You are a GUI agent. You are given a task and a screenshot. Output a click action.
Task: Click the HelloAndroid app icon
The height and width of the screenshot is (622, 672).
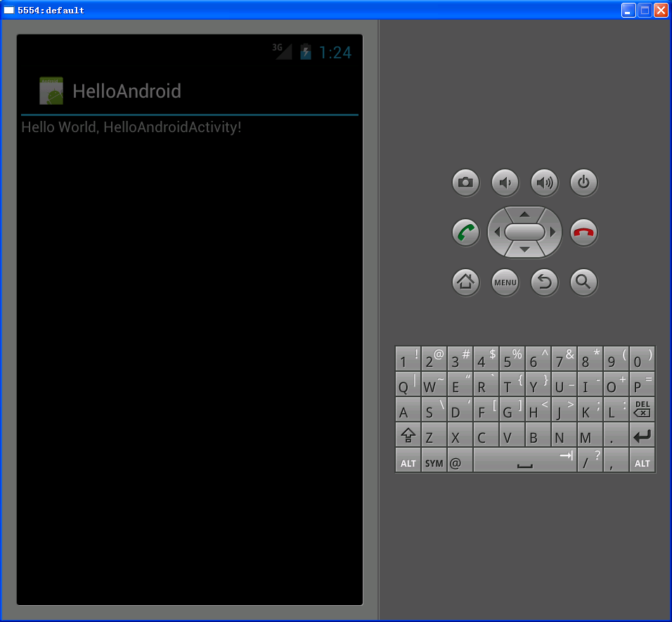pos(51,91)
